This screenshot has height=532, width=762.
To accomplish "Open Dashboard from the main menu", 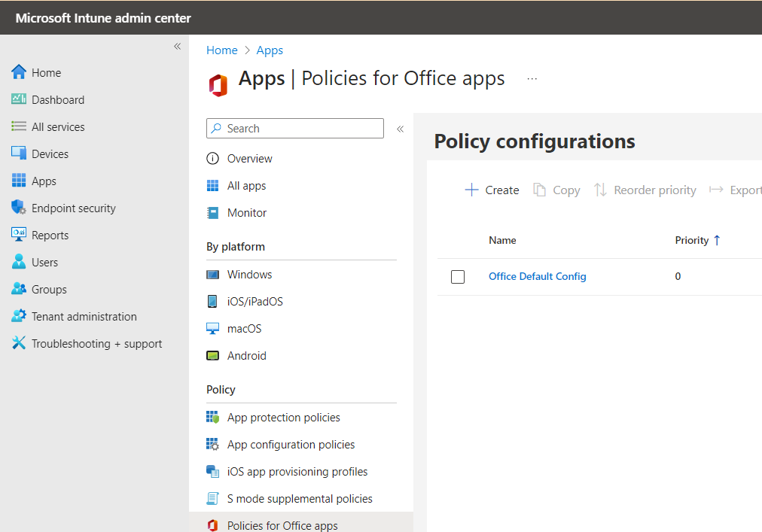I will (x=58, y=99).
